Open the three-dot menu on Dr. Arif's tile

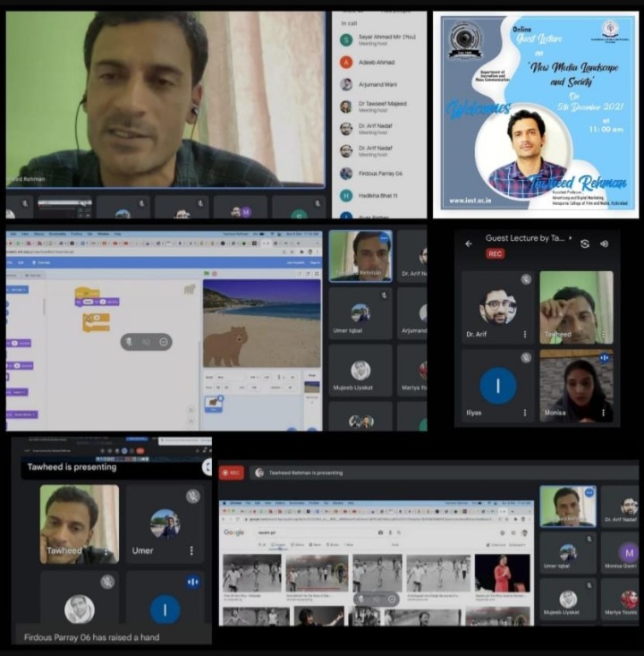tap(525, 335)
